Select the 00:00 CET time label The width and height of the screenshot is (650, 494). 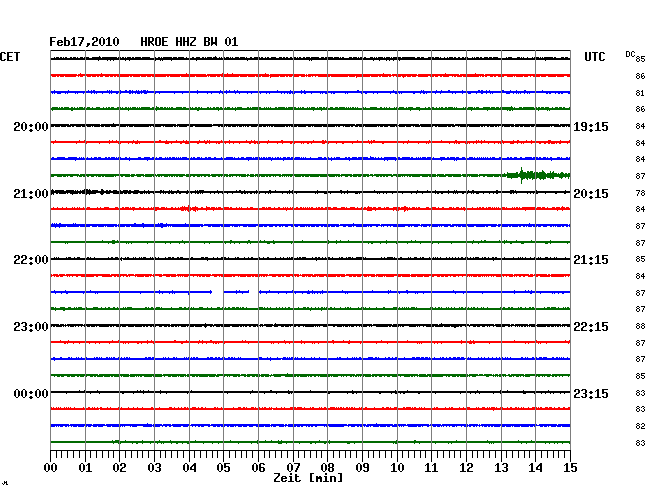(x=31, y=393)
